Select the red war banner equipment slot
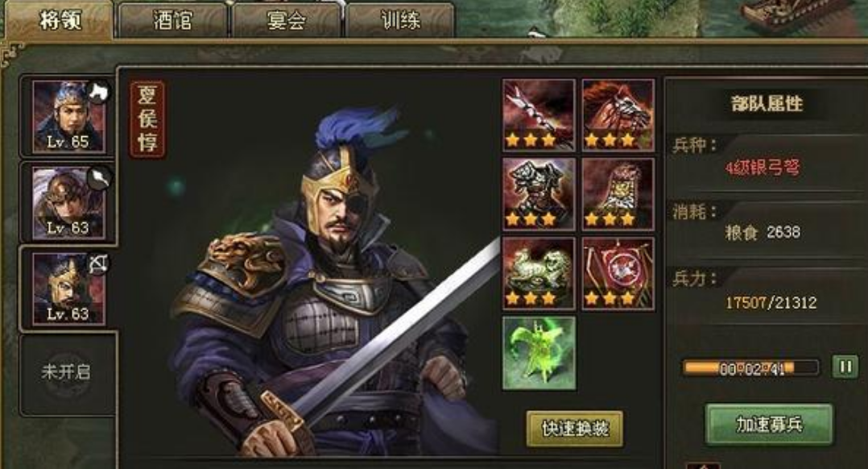This screenshot has width=868, height=469. 618,273
